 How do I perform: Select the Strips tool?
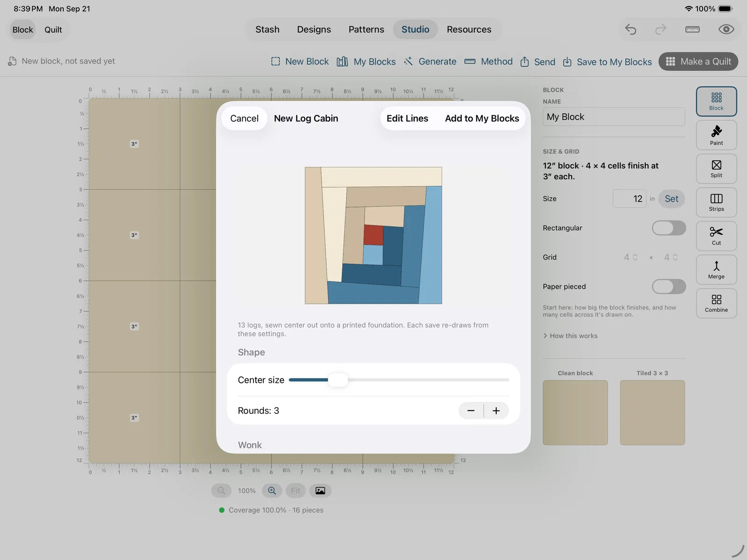pyautogui.click(x=716, y=203)
